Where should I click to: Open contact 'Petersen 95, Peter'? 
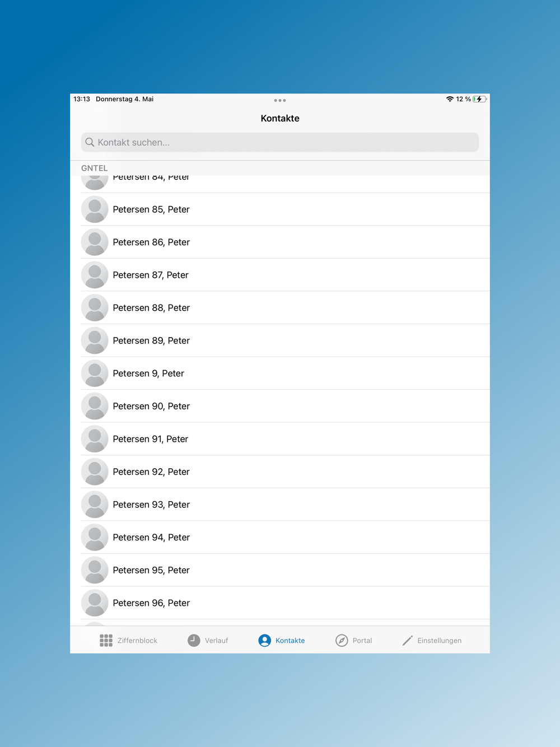[x=280, y=570]
